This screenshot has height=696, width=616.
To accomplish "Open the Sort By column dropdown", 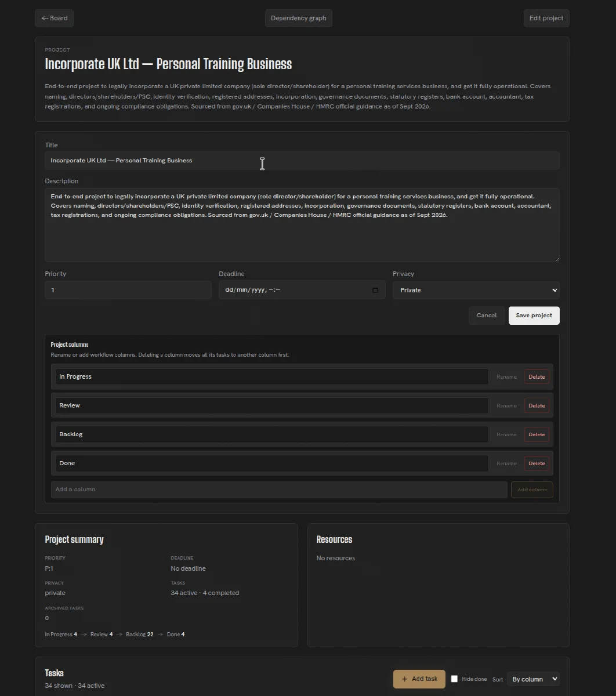I will tap(533, 679).
